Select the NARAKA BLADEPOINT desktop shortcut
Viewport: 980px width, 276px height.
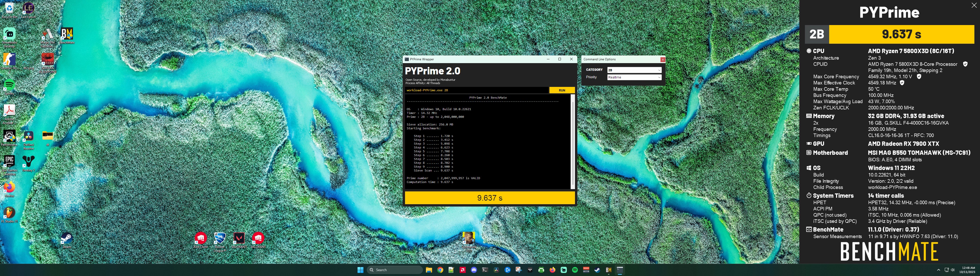[x=47, y=63]
